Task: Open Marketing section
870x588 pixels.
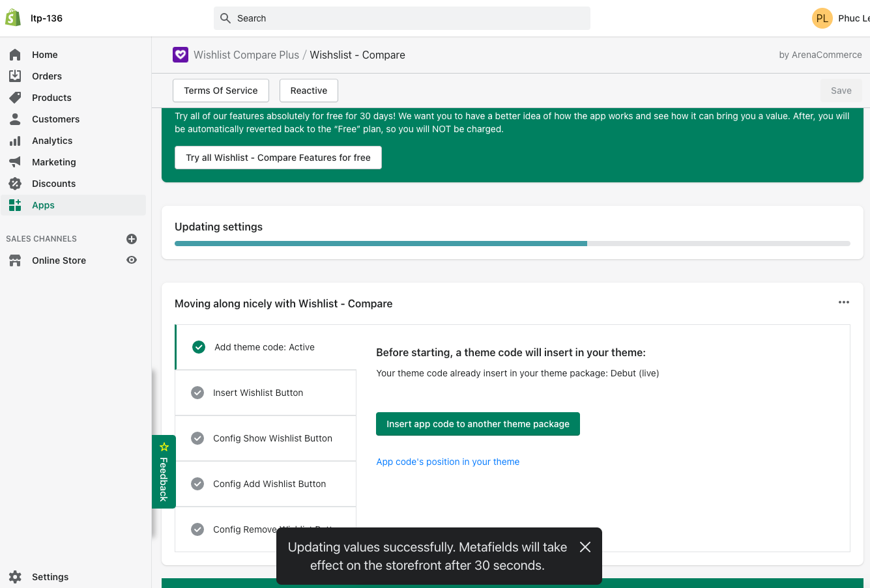Action: tap(74, 162)
